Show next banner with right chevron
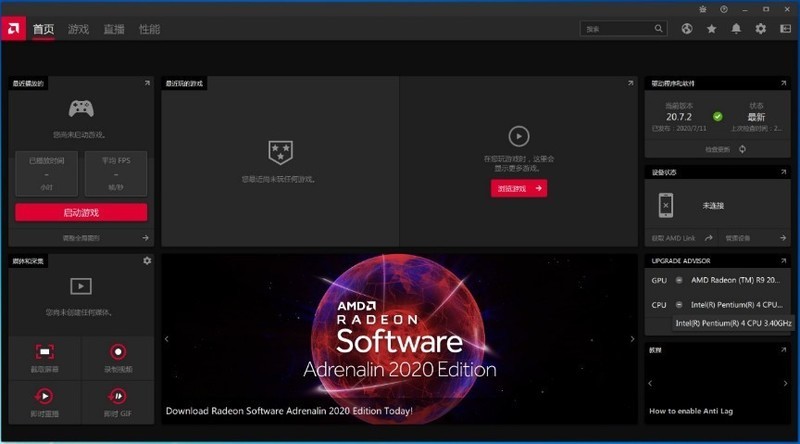Image resolution: width=800 pixels, height=444 pixels. 632,339
